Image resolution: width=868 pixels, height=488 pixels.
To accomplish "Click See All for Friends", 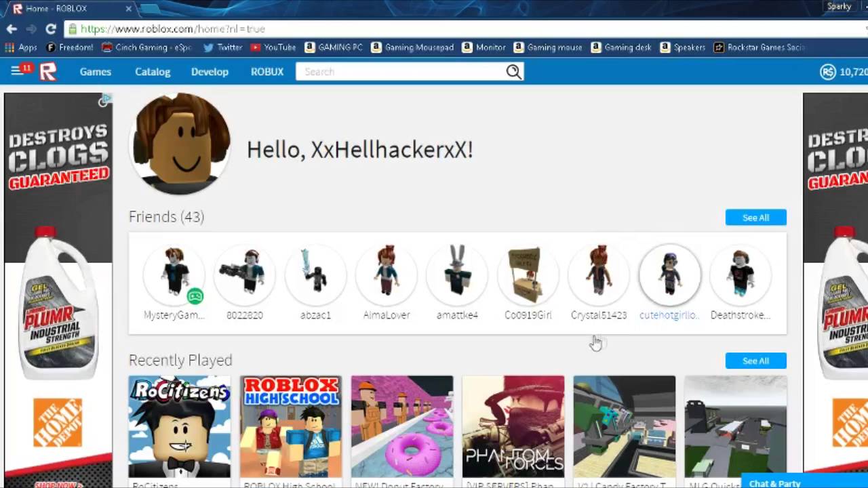I will pos(755,218).
